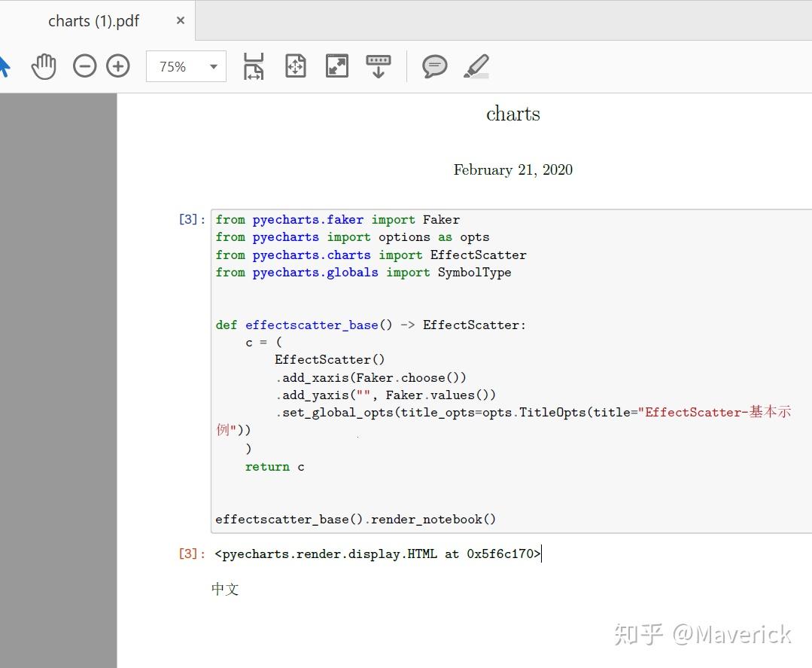812x668 pixels.
Task: Open the comment annotation tool
Action: (434, 66)
